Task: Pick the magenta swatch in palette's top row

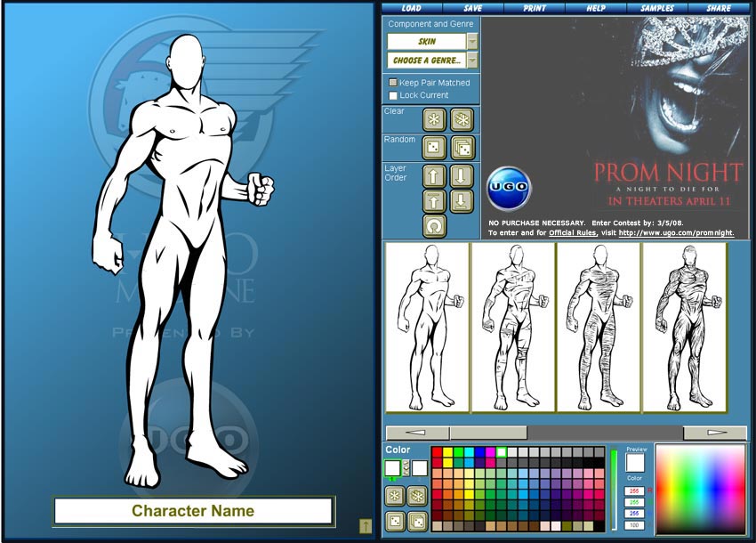Action: 490,452
